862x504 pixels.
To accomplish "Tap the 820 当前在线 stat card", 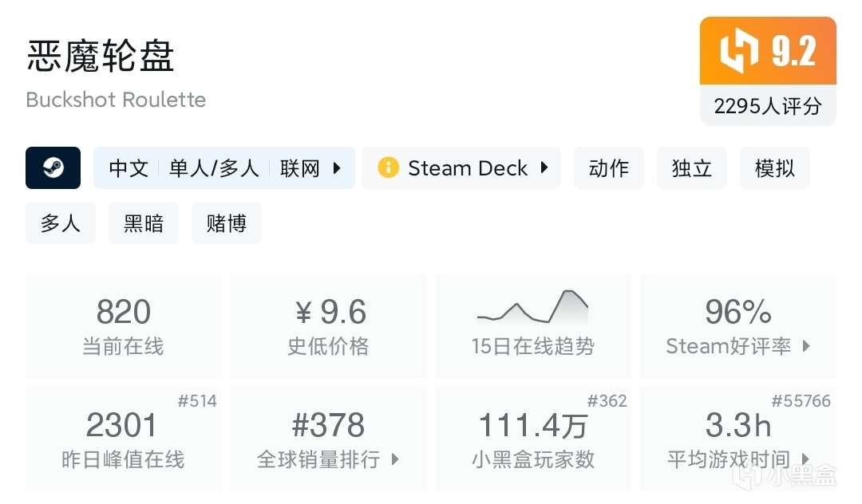I will [x=123, y=325].
